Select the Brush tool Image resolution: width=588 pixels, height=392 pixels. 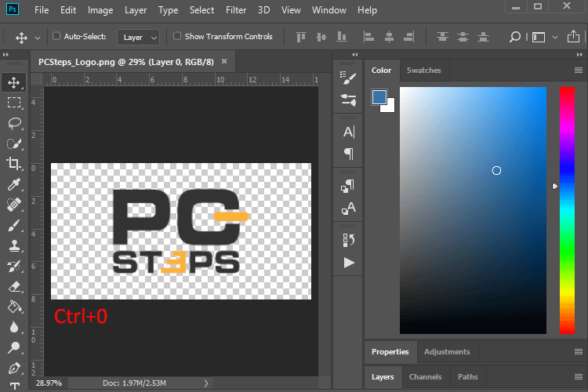(14, 226)
